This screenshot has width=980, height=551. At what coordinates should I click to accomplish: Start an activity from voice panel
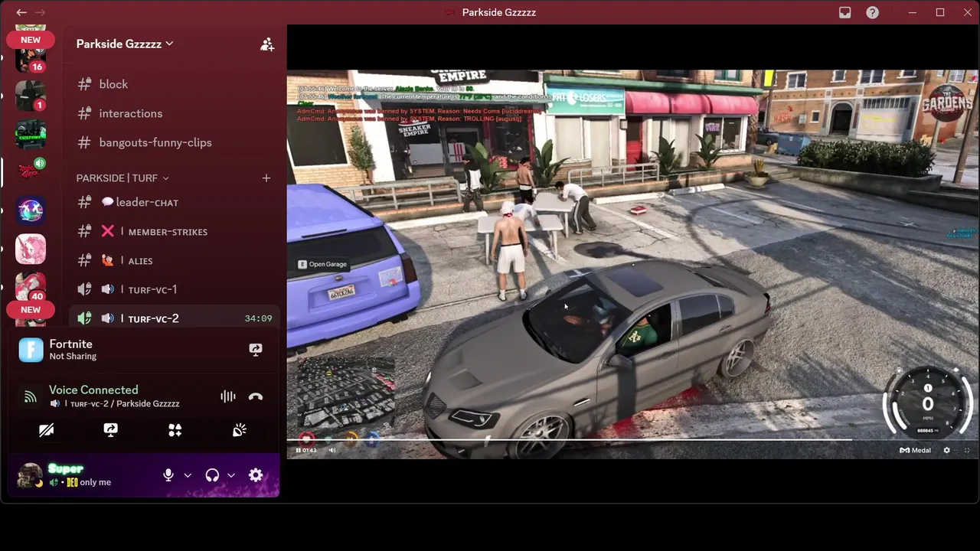tap(175, 430)
